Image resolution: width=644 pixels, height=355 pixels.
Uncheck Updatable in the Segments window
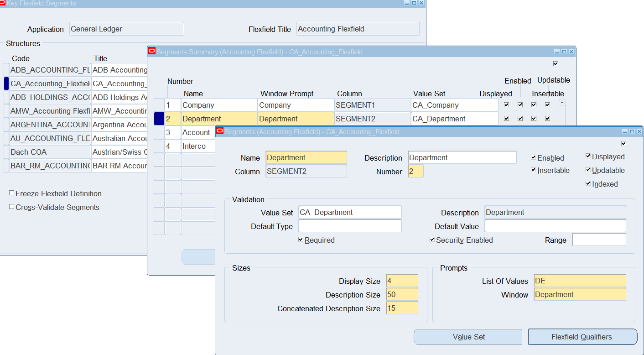(588, 170)
